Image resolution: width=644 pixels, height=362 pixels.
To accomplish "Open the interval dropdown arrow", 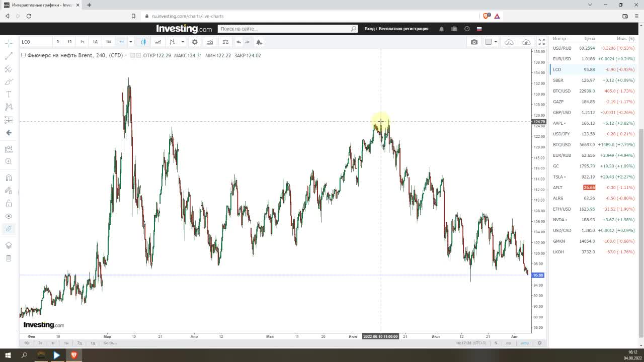I will pyautogui.click(x=131, y=42).
